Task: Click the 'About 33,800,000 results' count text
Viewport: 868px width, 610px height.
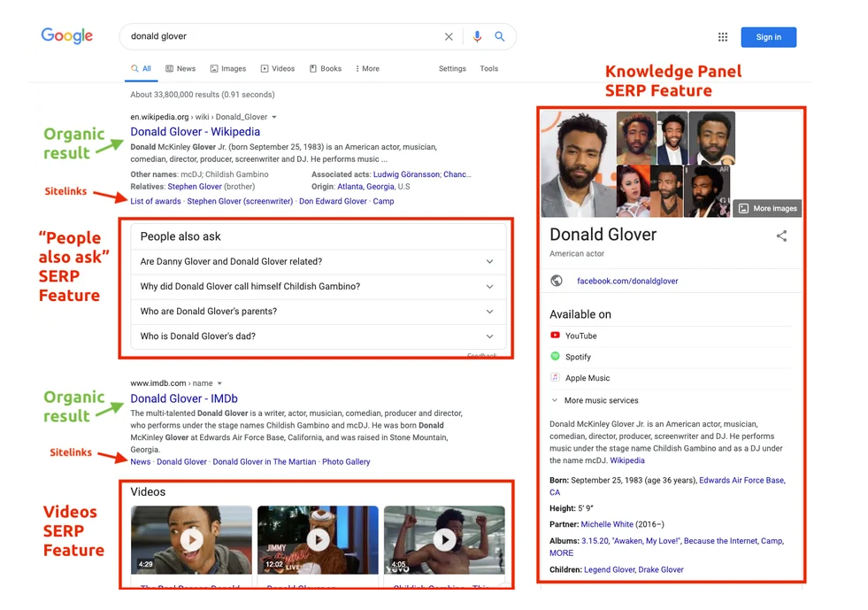Action: click(x=202, y=95)
